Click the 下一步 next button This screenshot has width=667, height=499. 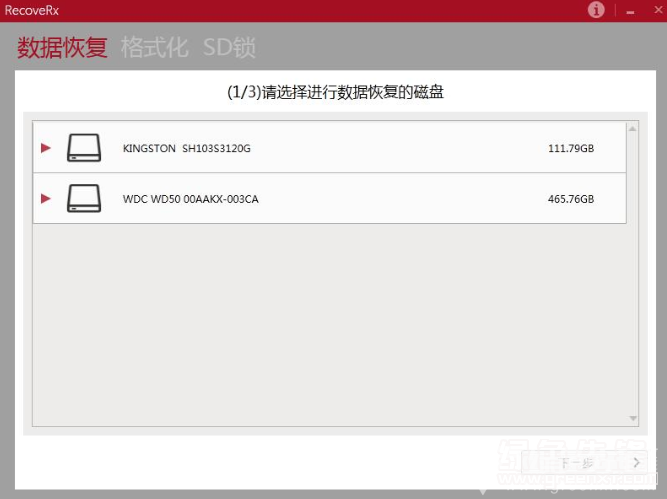[584, 462]
